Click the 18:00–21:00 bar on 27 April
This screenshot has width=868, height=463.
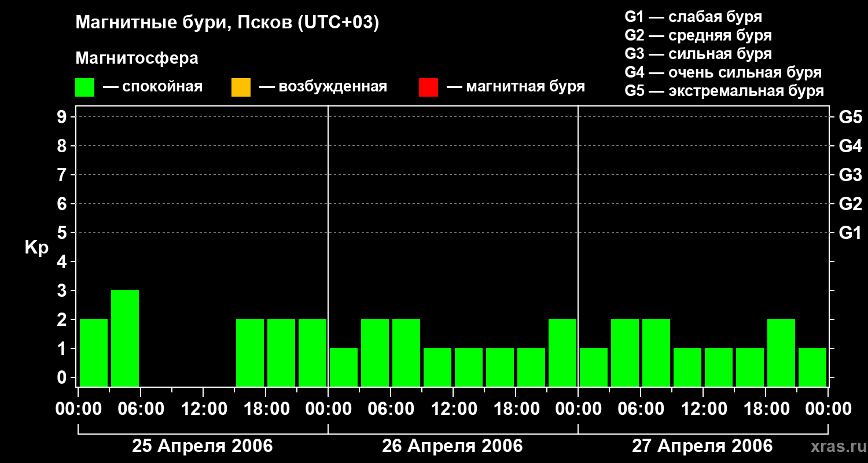click(x=781, y=352)
